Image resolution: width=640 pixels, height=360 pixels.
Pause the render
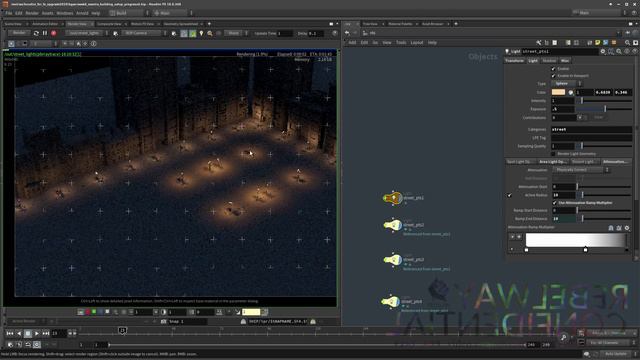coord(45,33)
